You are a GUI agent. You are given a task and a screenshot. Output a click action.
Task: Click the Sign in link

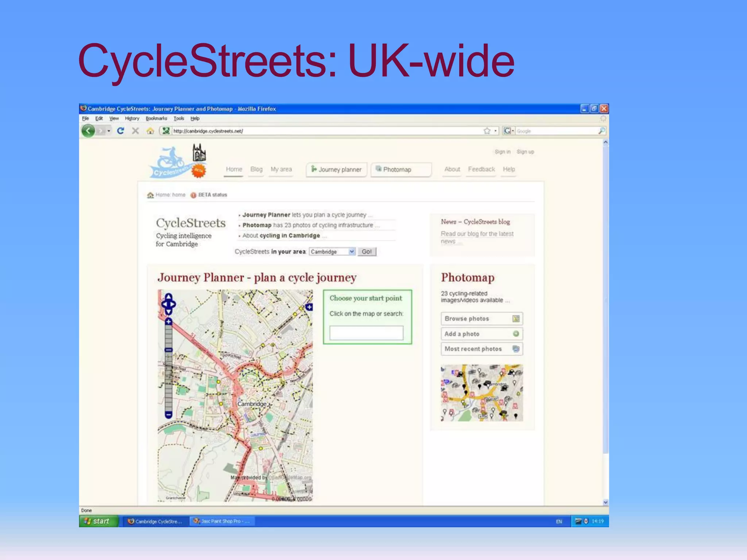click(502, 152)
